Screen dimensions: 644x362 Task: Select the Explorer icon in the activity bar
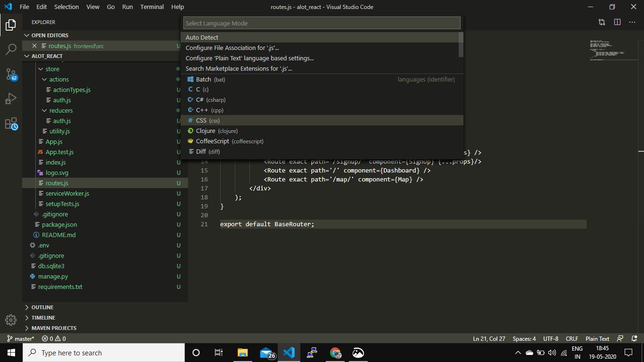point(10,25)
